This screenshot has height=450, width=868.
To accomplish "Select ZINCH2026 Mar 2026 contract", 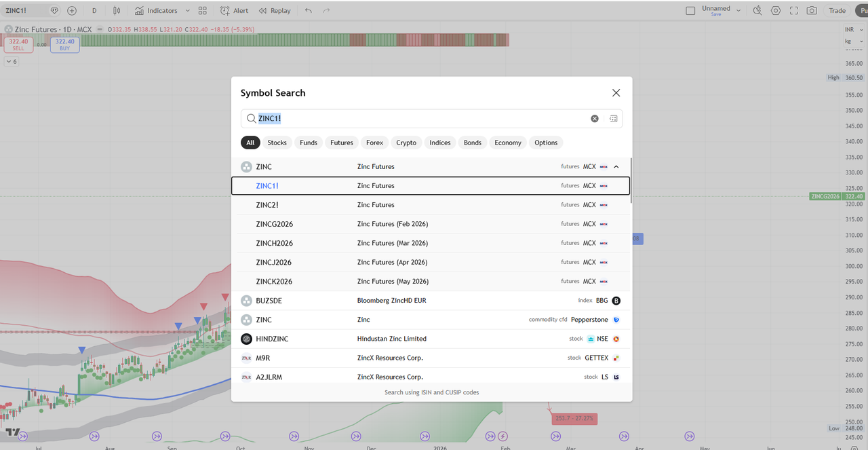I will [431, 243].
